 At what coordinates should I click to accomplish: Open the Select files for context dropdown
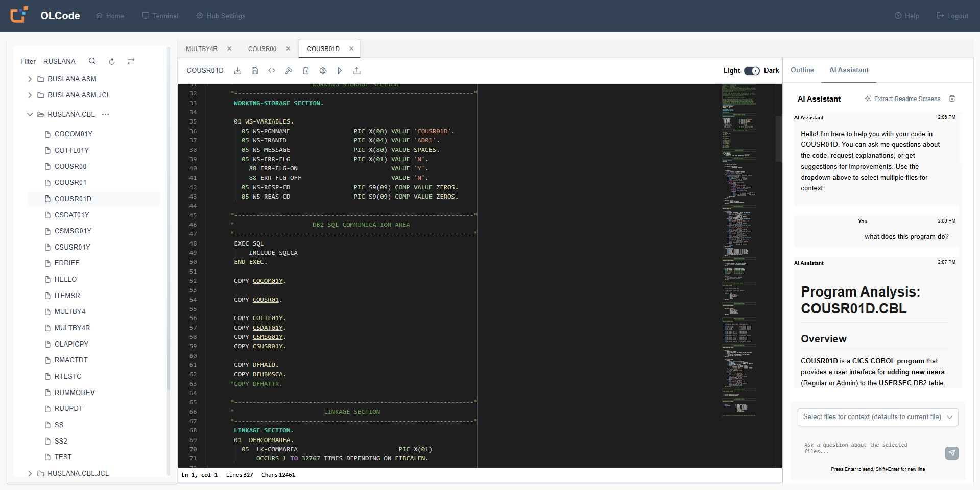877,417
